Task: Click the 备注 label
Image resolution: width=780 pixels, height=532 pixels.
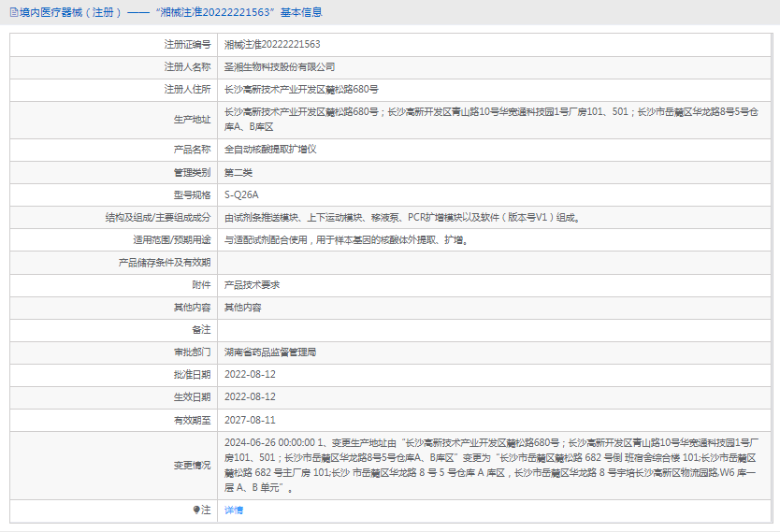Action: click(x=201, y=330)
